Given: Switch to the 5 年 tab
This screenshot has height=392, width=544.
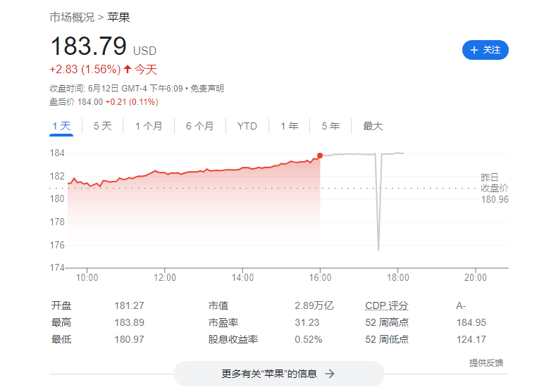Looking at the screenshot, I should [330, 126].
